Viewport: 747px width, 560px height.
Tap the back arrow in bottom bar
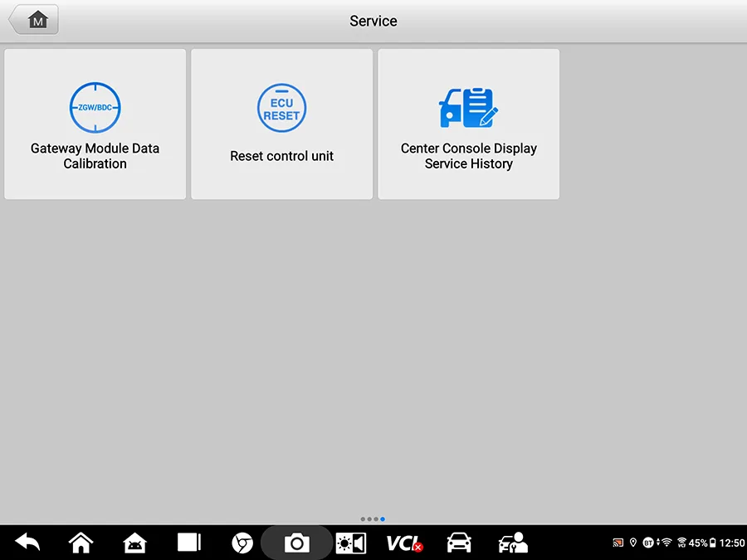point(27,543)
